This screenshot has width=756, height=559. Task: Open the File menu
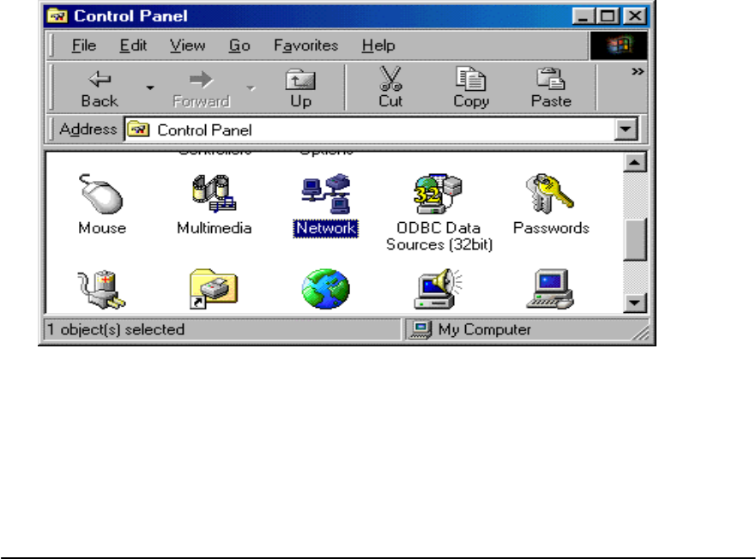tap(84, 45)
